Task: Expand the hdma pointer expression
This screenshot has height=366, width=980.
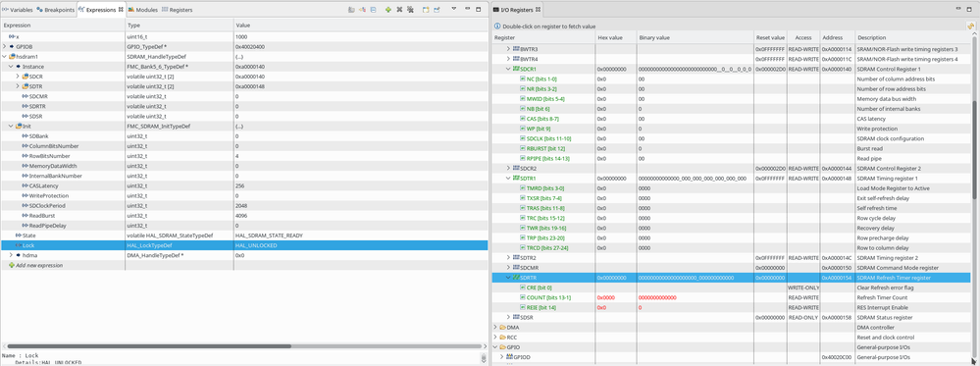Action: (x=11, y=255)
